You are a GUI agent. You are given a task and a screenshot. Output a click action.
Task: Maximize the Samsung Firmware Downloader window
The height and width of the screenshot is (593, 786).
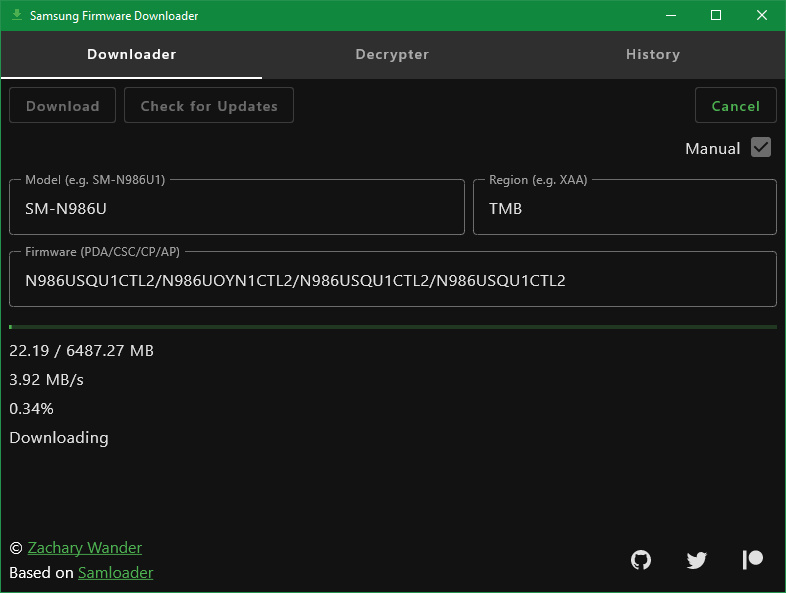point(716,15)
